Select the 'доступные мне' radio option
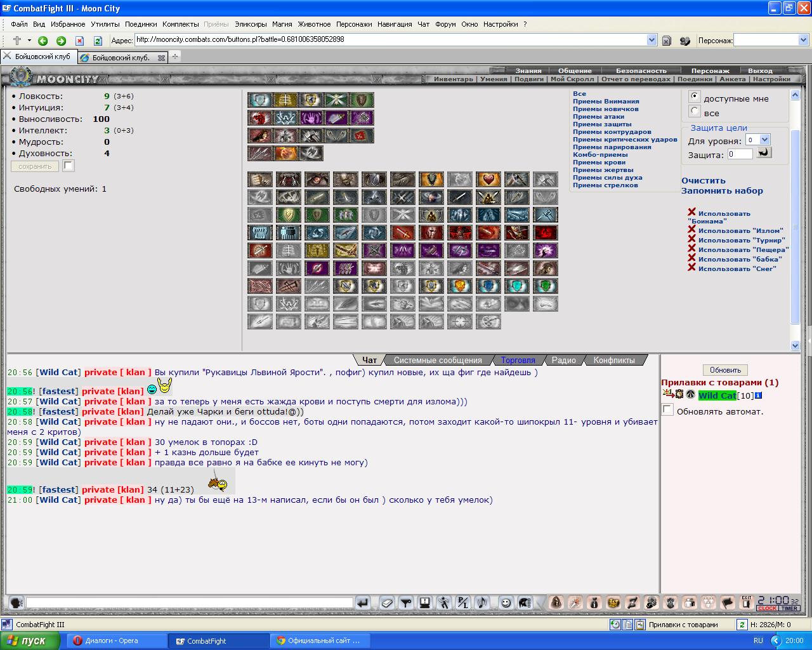The height and width of the screenshot is (650, 812). [x=695, y=96]
